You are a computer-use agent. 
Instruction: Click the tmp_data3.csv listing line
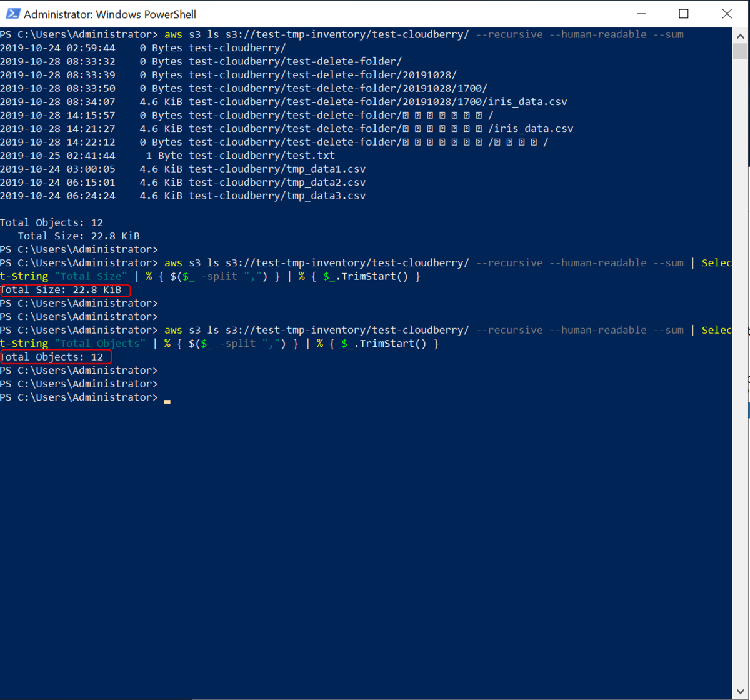(x=183, y=196)
